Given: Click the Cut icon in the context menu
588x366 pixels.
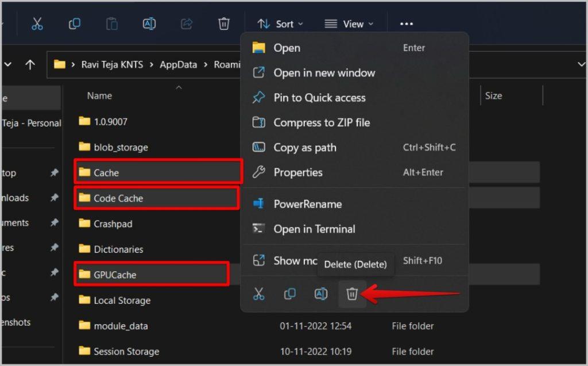Looking at the screenshot, I should (259, 294).
